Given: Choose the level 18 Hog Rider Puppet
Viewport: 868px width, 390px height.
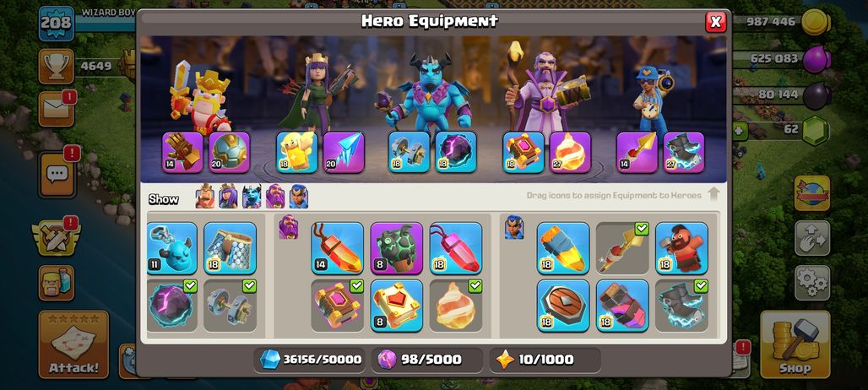Looking at the screenshot, I should [x=681, y=248].
